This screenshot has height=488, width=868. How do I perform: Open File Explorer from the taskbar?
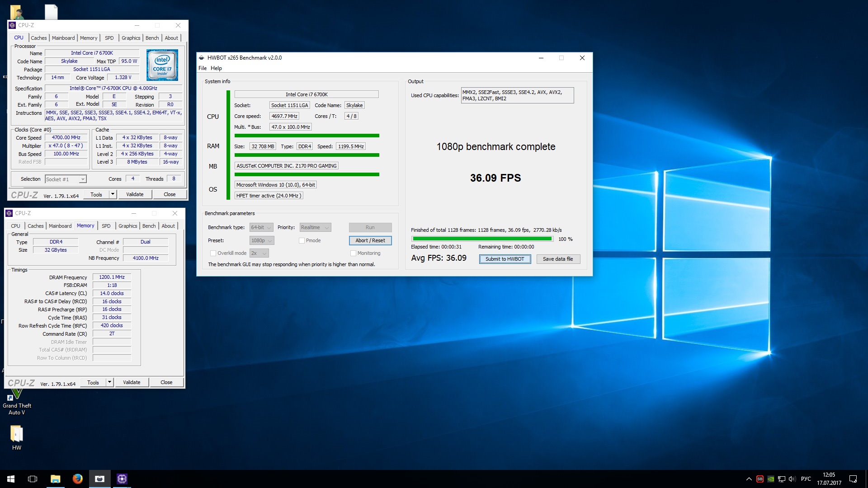coord(55,479)
